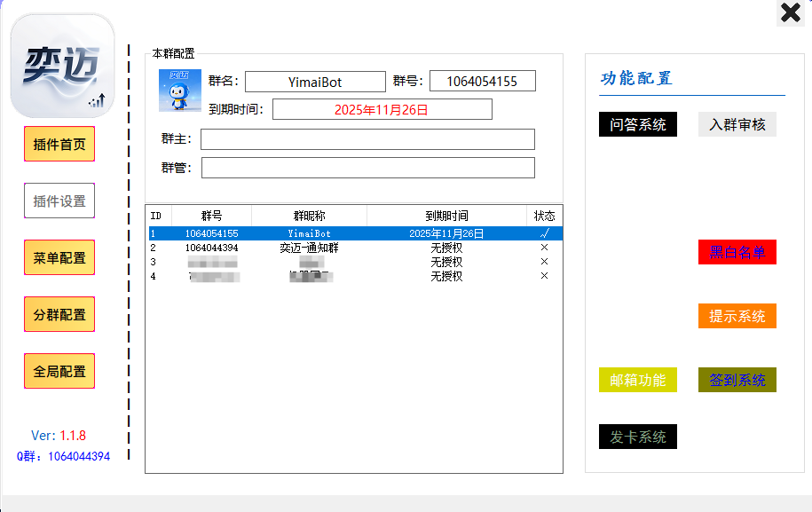Click the 奕迈 app logo icon
The width and height of the screenshot is (812, 512).
62,67
